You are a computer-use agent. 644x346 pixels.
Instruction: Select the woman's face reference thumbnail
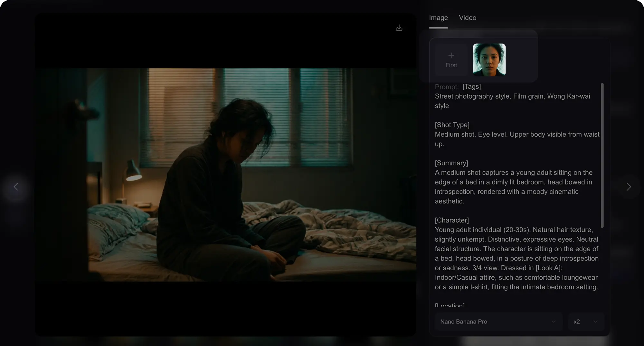tap(489, 60)
